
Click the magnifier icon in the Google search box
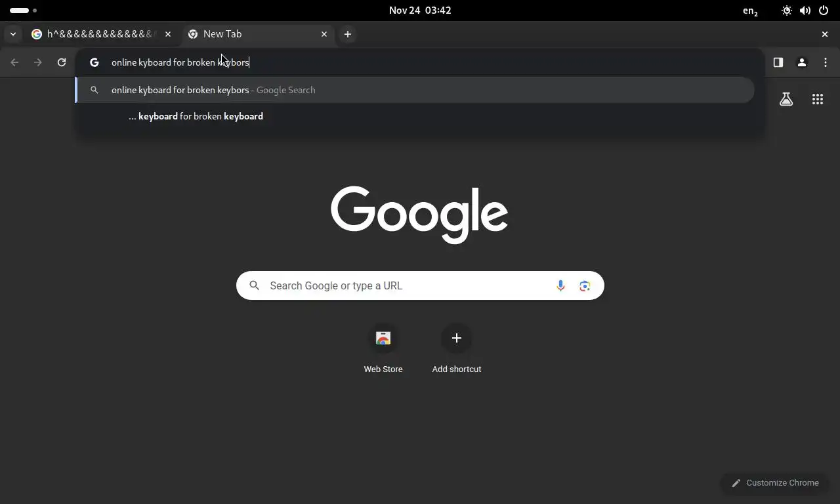point(255,285)
